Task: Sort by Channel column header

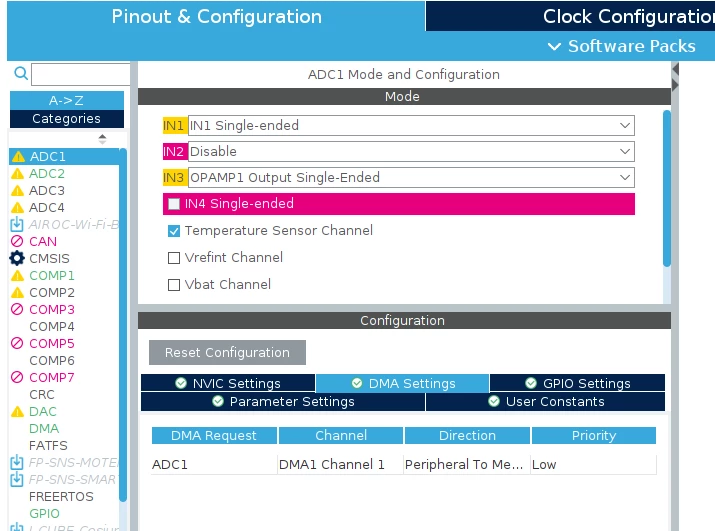Action: pos(341,435)
